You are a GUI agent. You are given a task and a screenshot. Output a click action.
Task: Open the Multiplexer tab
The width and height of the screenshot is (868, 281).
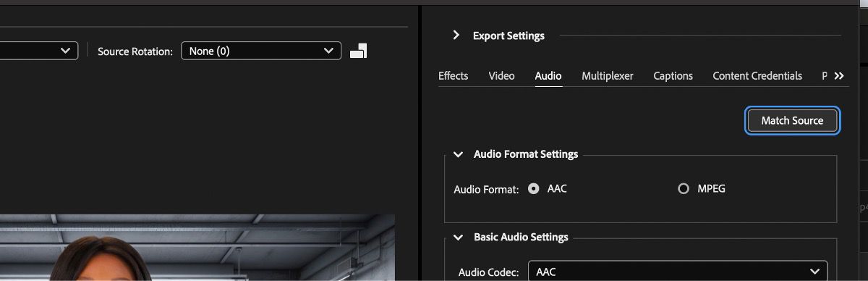pos(608,75)
